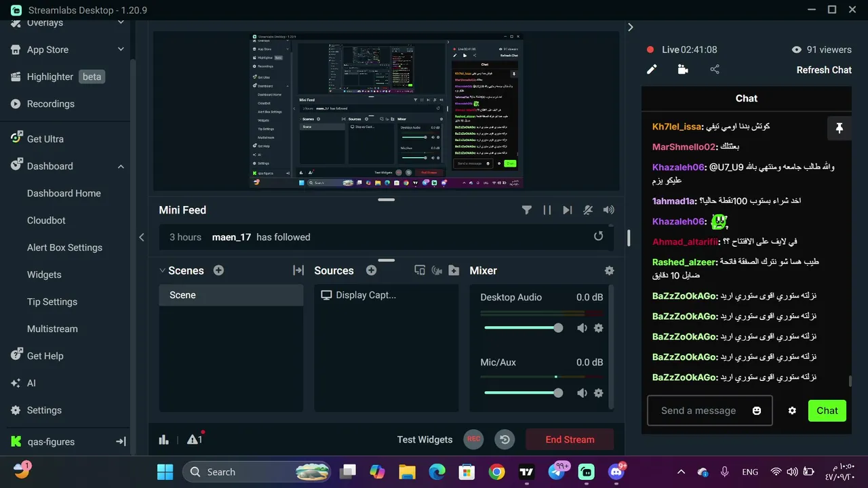Select the Scene item in Scenes list

(x=231, y=295)
